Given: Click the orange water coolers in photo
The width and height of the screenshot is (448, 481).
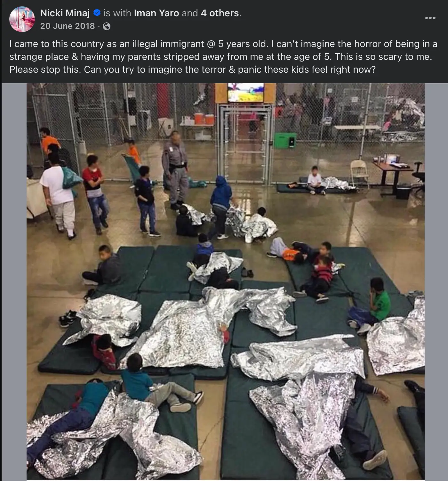Looking at the screenshot, I should (204, 119).
